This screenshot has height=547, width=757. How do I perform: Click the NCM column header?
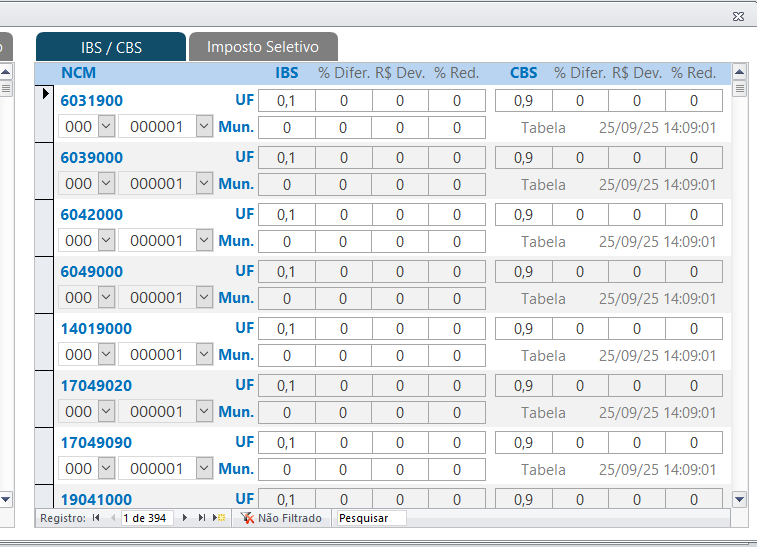tap(78, 73)
